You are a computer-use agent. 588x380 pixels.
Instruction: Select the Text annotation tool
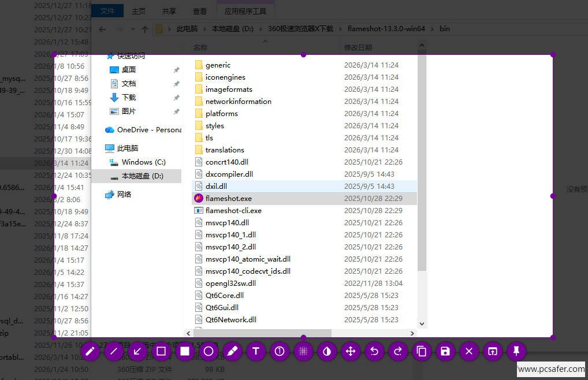point(256,351)
